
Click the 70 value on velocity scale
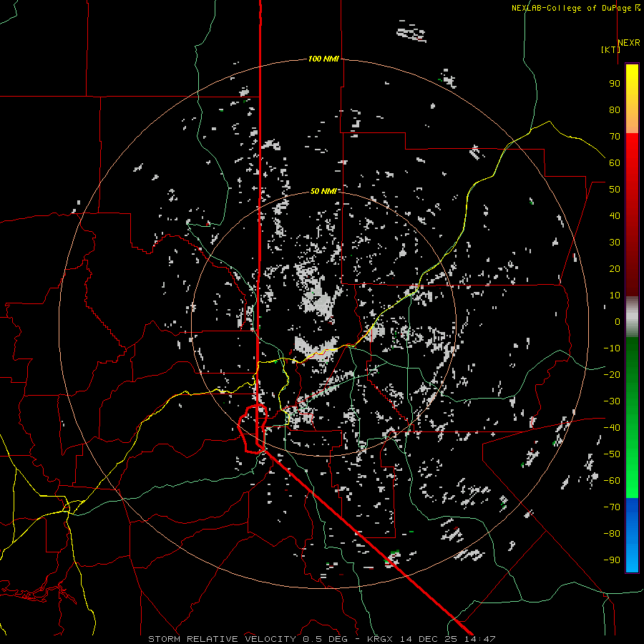click(615, 137)
